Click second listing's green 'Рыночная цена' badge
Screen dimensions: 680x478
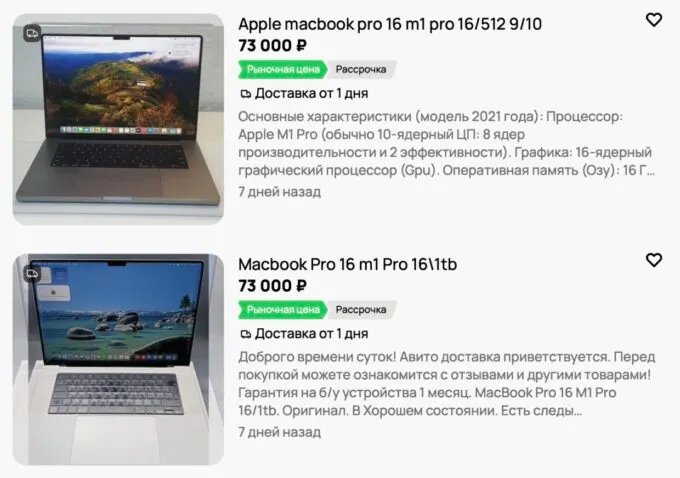tap(283, 310)
